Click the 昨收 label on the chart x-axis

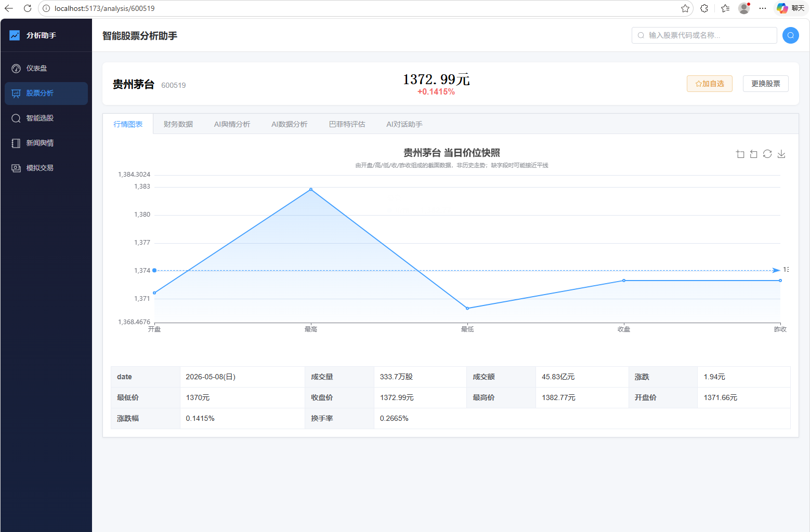tap(780, 329)
